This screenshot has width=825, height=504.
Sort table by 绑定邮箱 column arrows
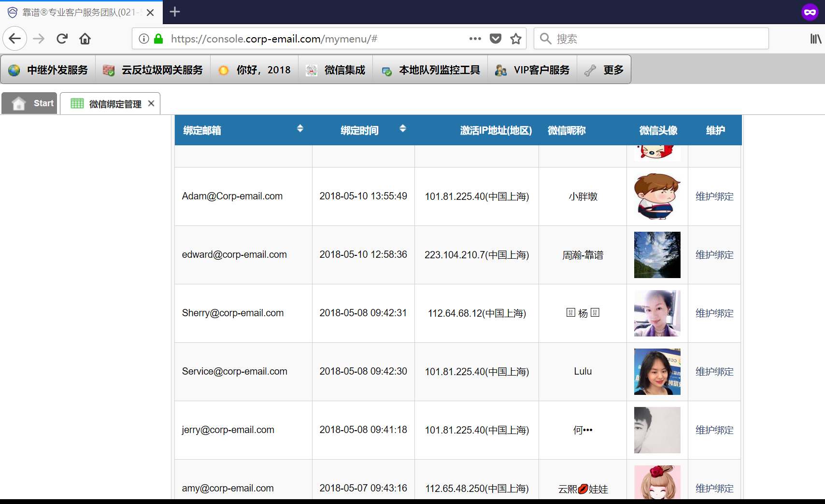click(x=300, y=128)
